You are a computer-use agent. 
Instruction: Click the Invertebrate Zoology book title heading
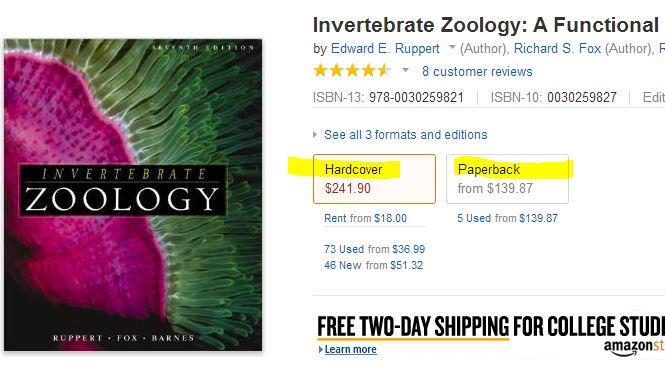[x=489, y=25]
